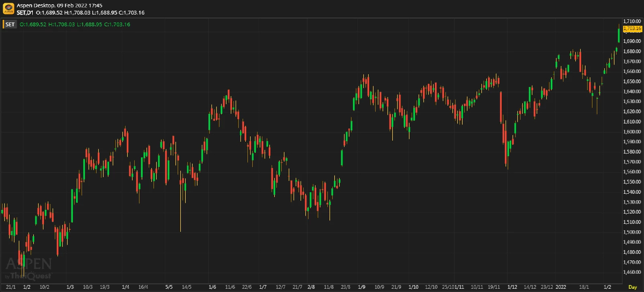Click the highlighted 1,703.16 price tag
The image size is (644, 292).
click(634, 28)
